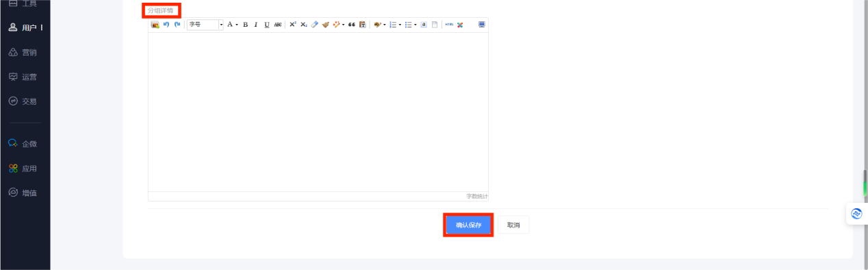Switch to HTML source mode
The width and height of the screenshot is (868, 270).
tap(449, 25)
